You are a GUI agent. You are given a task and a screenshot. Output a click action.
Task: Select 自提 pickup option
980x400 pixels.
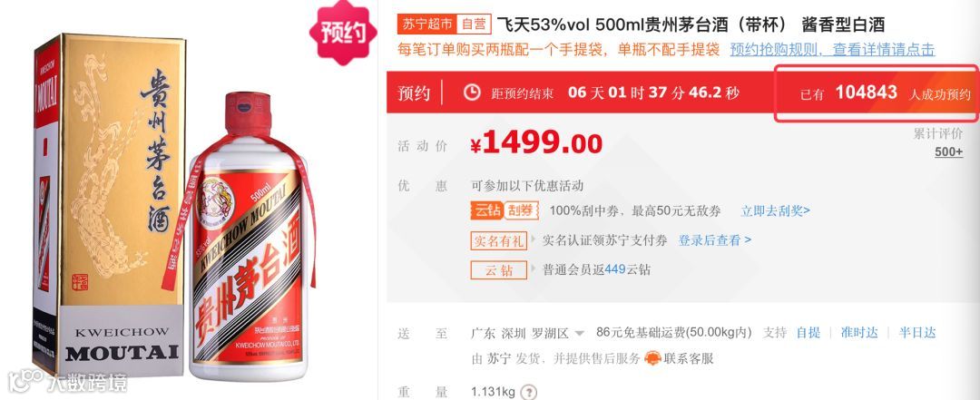(x=808, y=333)
